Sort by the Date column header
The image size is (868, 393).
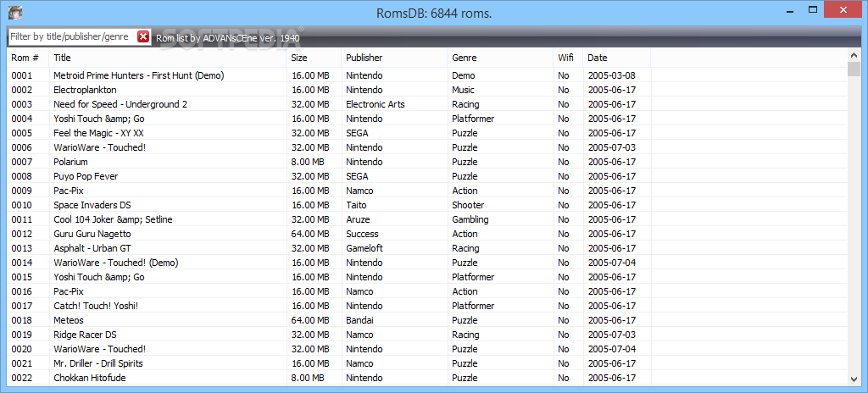click(x=617, y=58)
